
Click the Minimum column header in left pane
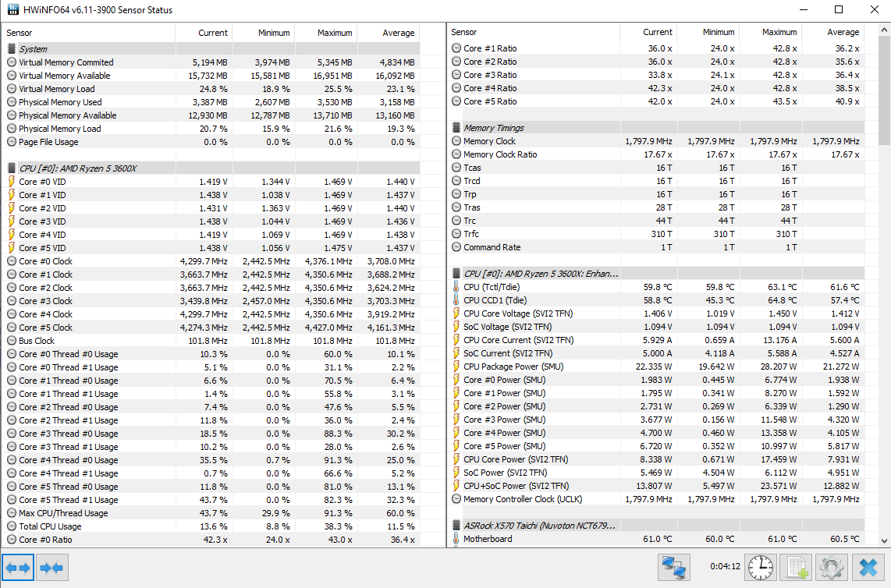[x=264, y=33]
